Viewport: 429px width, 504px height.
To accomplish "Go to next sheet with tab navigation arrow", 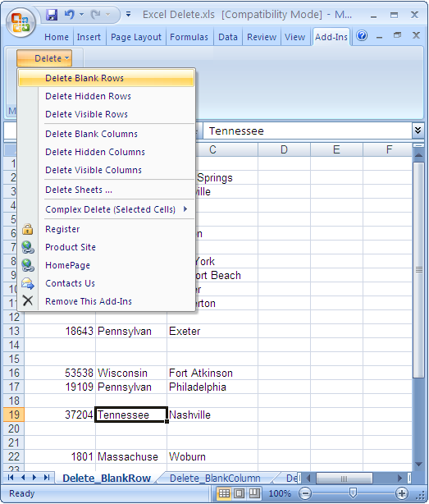I will tap(34, 477).
